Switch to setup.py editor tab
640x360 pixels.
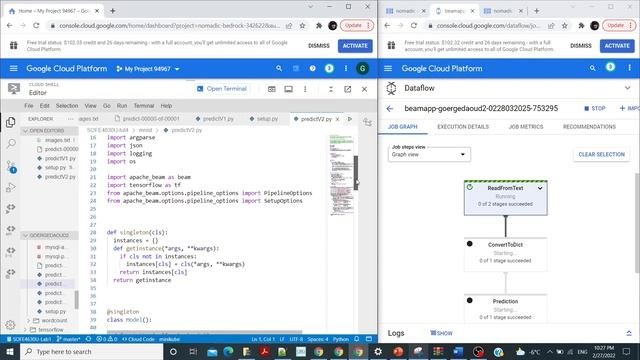click(264, 119)
